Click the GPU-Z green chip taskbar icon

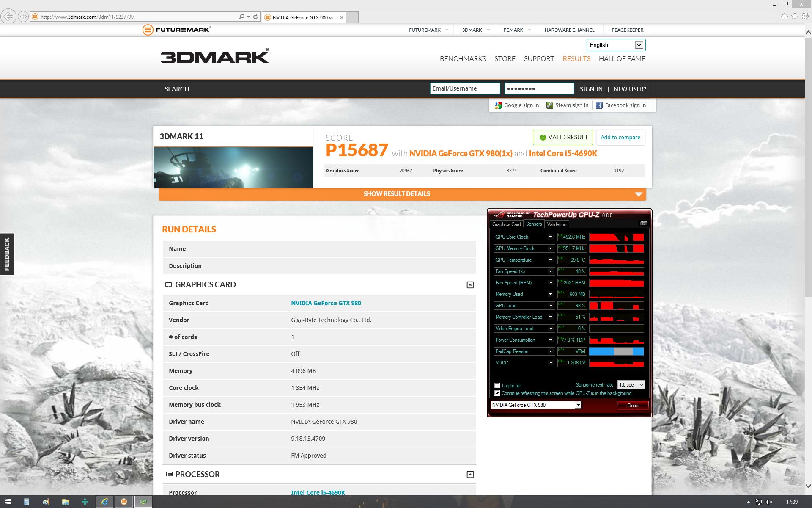[x=143, y=502]
